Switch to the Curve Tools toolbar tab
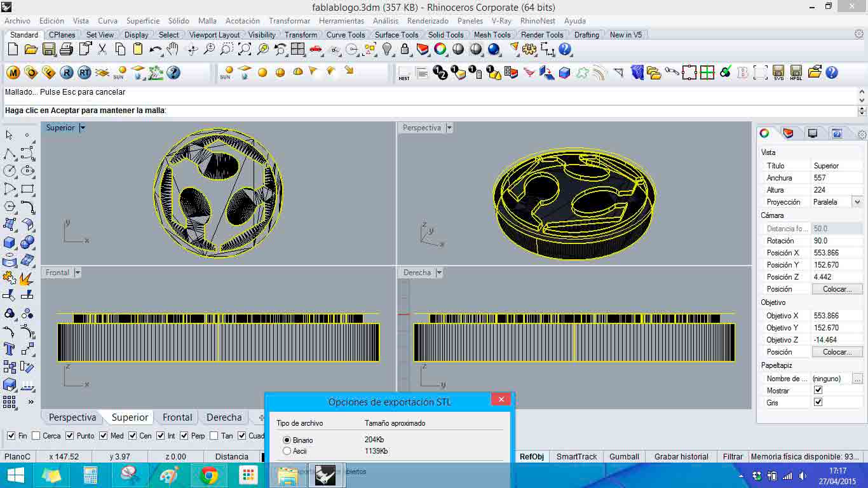This screenshot has width=868, height=488. (x=346, y=35)
